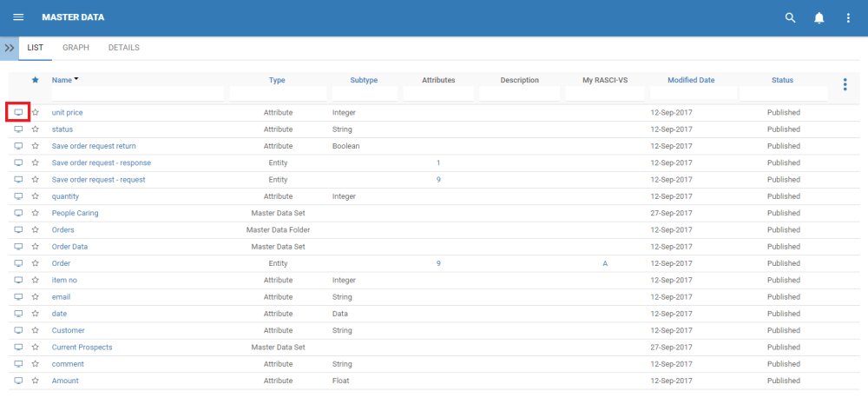Click the Status filter input field
The width and height of the screenshot is (868, 411).
784,93
